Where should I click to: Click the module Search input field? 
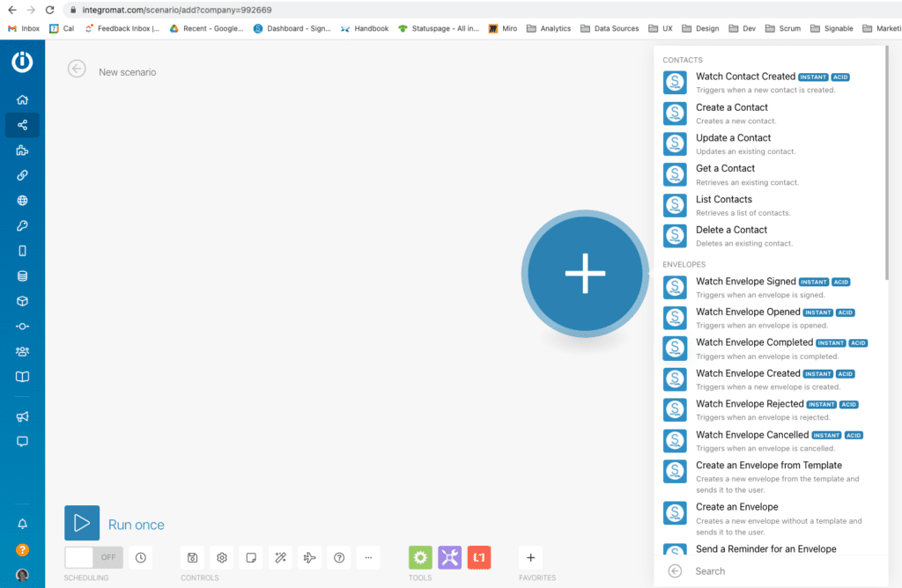pyautogui.click(x=775, y=571)
